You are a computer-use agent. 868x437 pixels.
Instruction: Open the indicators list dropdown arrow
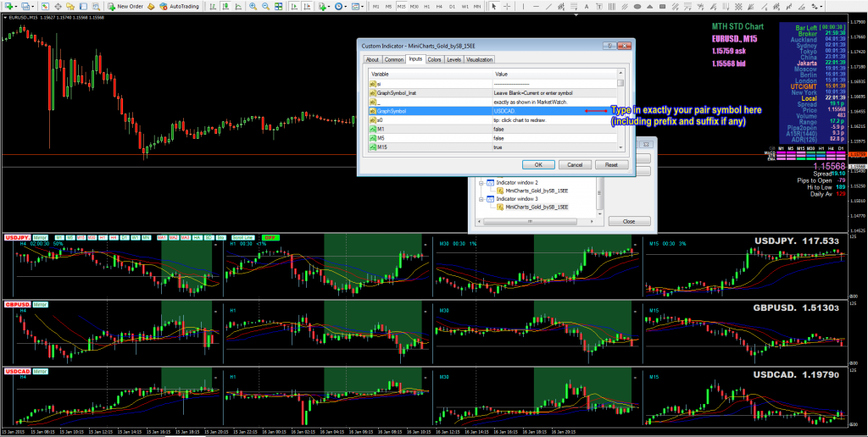tap(329, 7)
